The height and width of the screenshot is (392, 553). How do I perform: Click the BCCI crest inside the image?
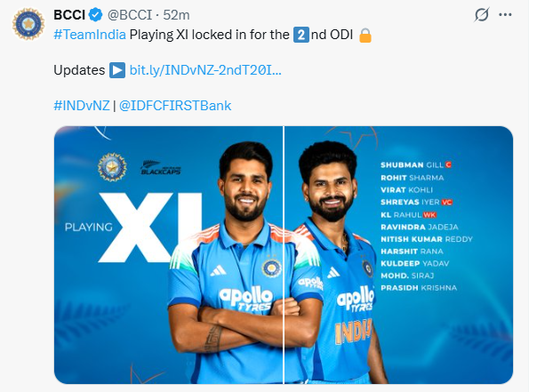click(112, 167)
